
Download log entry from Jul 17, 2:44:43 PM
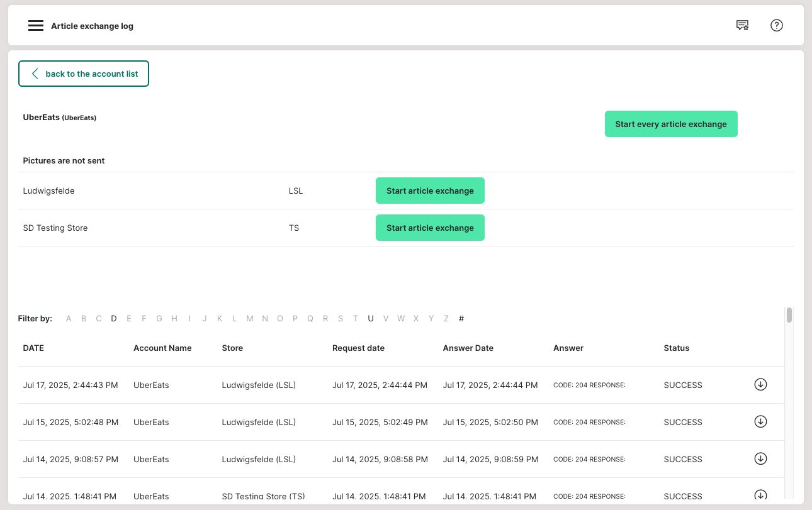[760, 384]
